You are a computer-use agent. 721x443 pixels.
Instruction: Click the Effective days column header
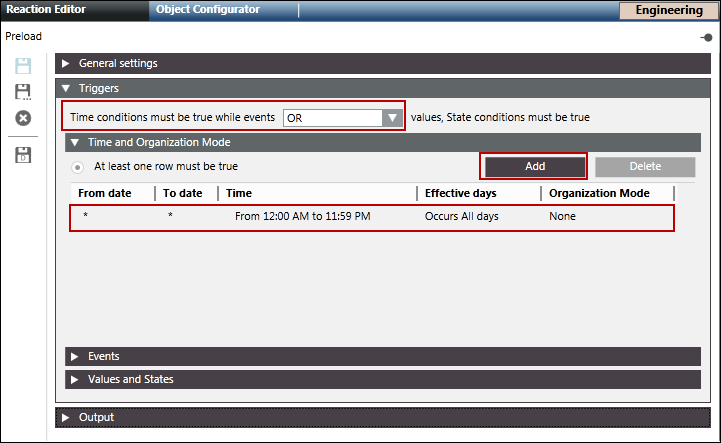[x=460, y=193]
